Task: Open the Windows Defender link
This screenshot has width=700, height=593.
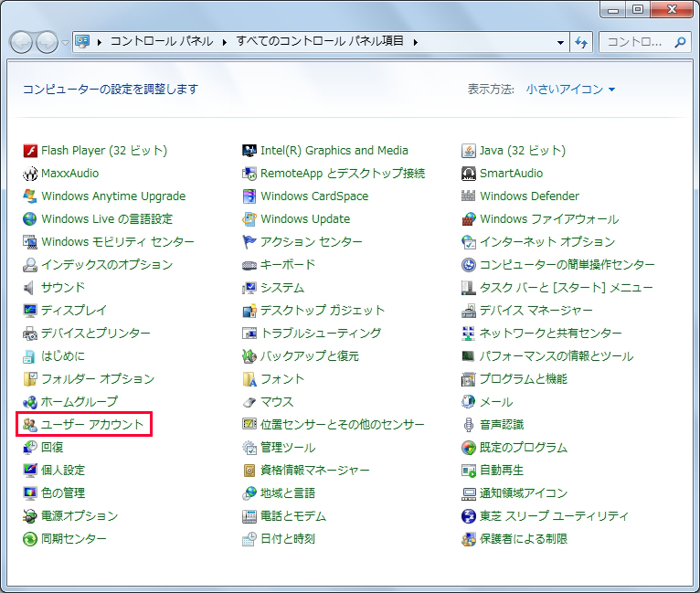Action: pos(529,196)
